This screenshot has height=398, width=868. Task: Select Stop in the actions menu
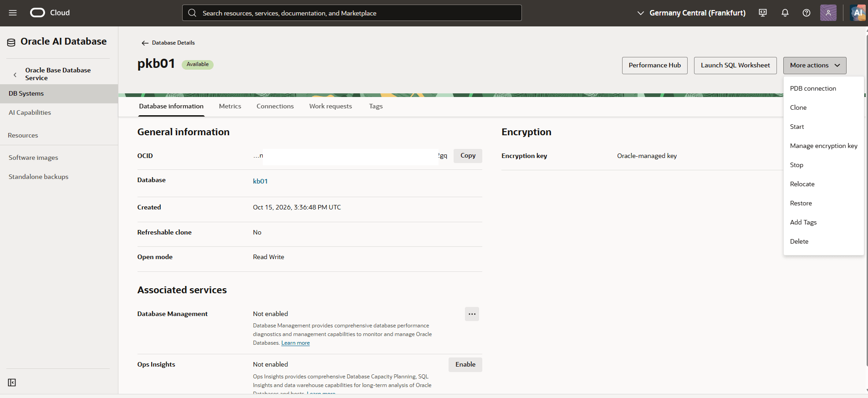click(823, 165)
